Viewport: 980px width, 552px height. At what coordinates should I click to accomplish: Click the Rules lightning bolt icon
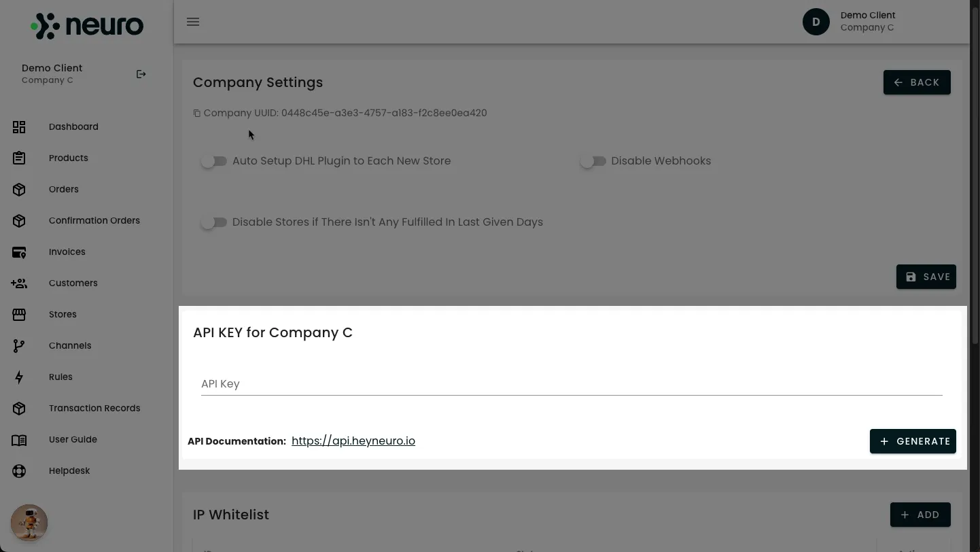19,377
